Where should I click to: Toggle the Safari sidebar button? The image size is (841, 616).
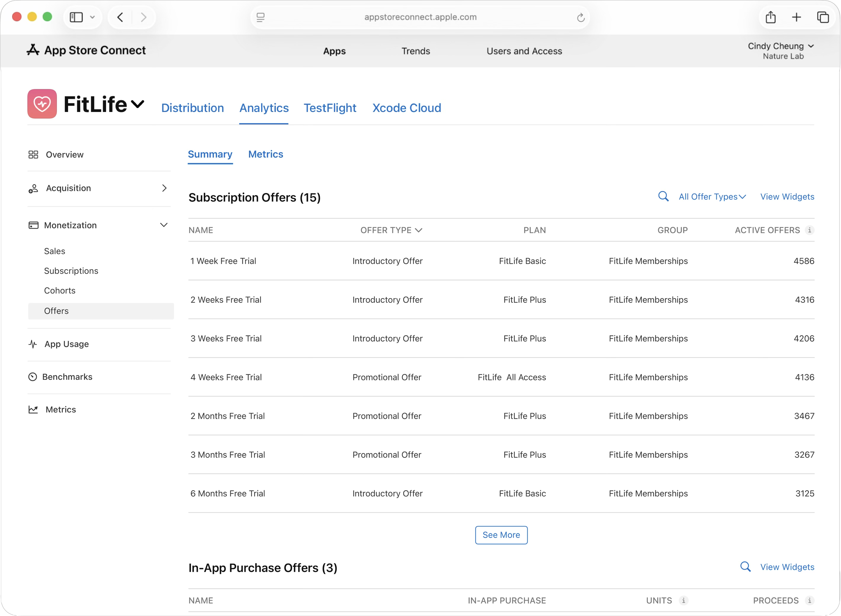(x=76, y=17)
